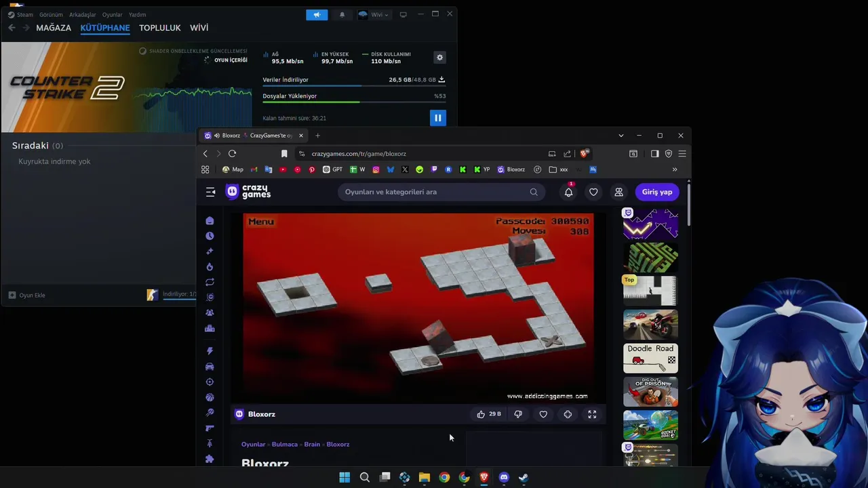Open Bulmaca breadcrumb link
Viewport: 868px width, 488px height.
click(285, 444)
